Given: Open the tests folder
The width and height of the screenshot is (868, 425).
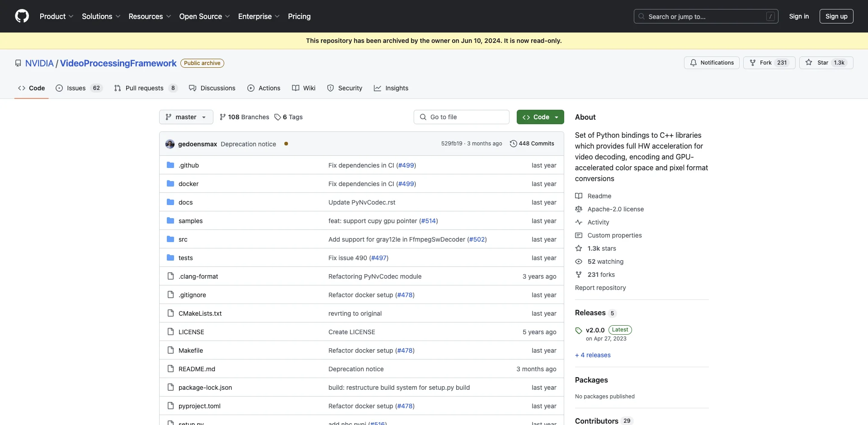Looking at the screenshot, I should 185,258.
